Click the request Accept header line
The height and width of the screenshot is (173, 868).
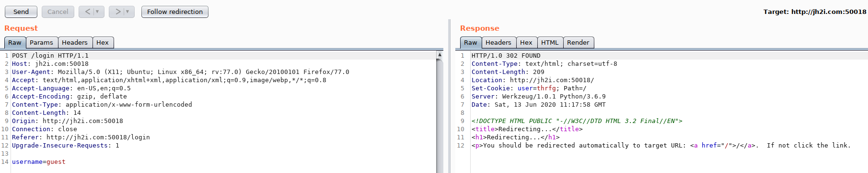(169, 80)
